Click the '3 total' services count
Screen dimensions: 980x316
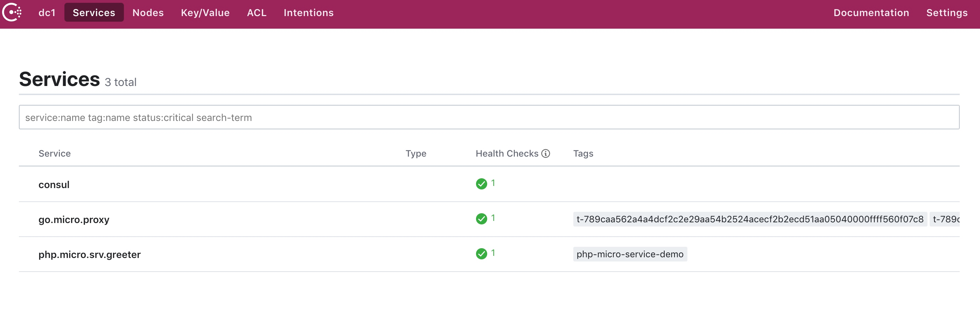[x=120, y=82]
